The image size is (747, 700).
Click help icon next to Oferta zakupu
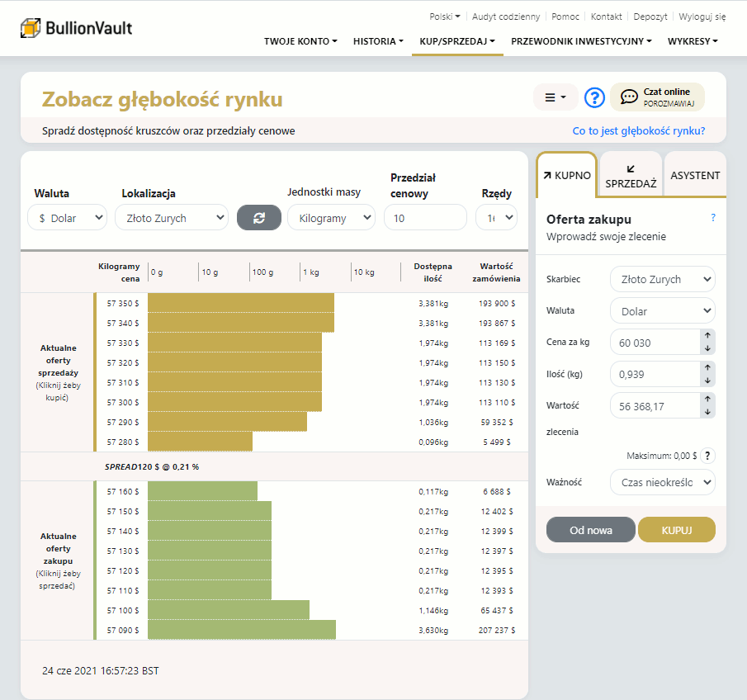click(712, 219)
